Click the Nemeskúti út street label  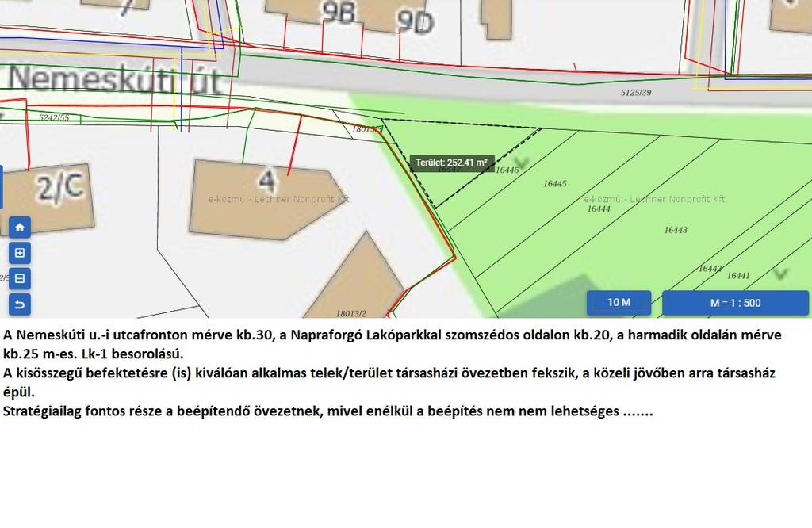tap(116, 79)
